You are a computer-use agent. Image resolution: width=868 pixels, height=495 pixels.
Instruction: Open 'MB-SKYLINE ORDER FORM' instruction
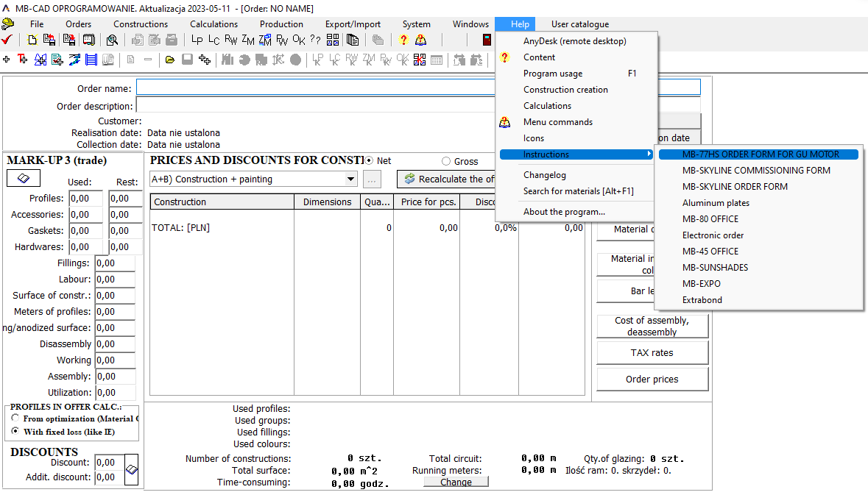tap(735, 187)
